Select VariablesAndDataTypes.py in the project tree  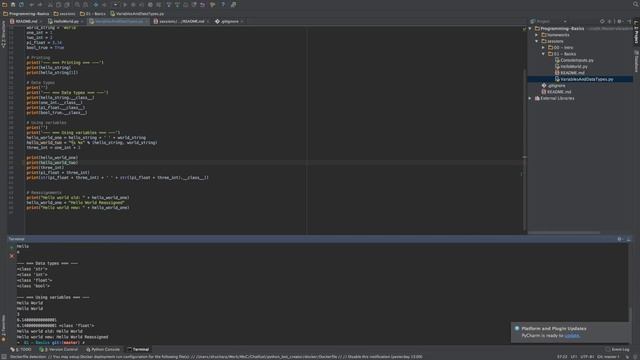584,79
